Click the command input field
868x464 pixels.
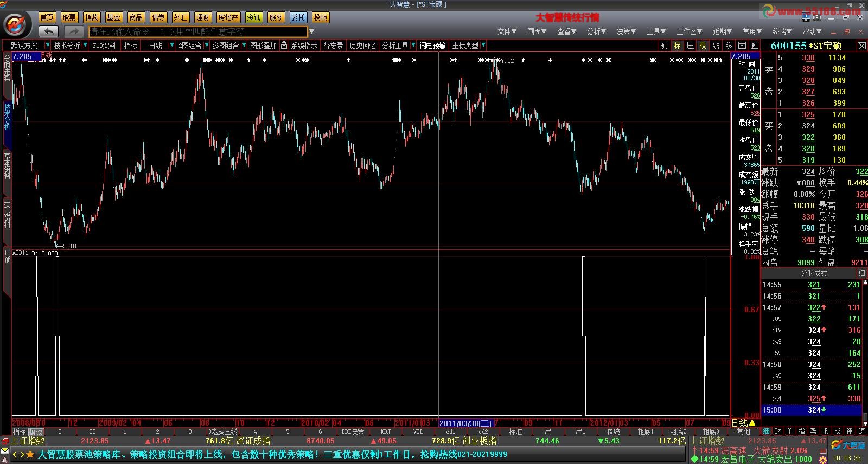198,31
